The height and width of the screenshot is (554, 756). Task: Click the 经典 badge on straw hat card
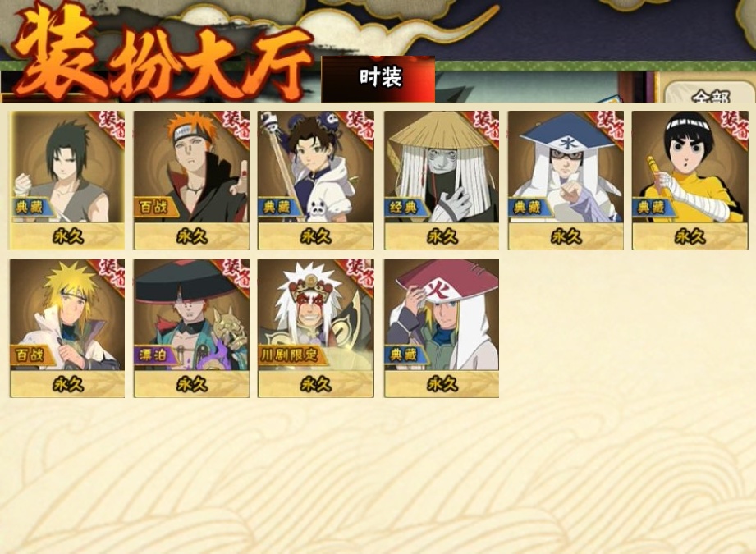click(x=405, y=207)
